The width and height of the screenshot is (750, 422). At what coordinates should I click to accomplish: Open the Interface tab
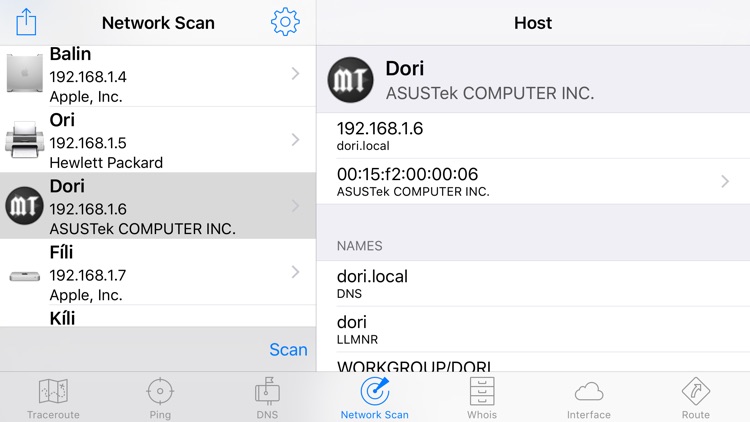(x=589, y=398)
